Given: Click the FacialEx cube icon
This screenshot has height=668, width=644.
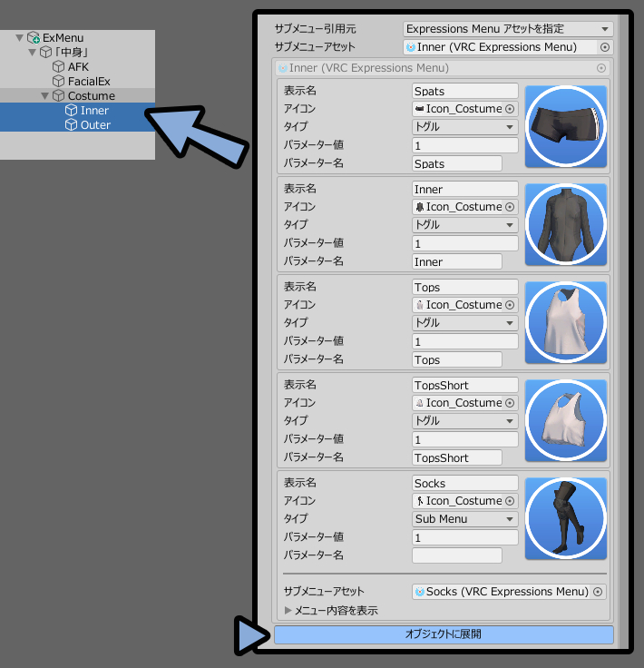Looking at the screenshot, I should [58, 82].
